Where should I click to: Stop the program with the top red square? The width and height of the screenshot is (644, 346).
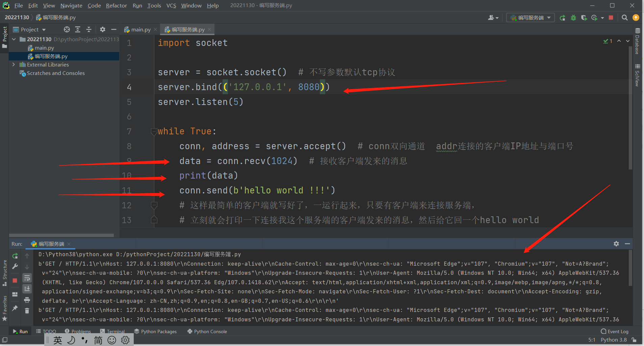611,18
